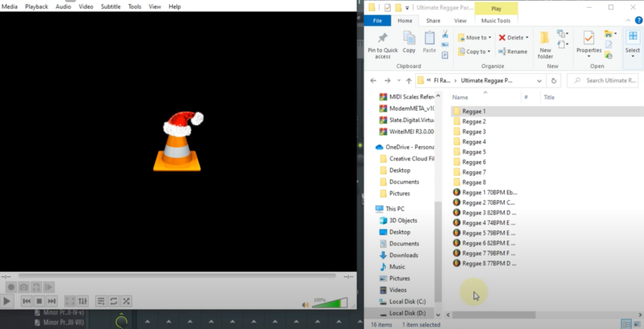Select the Reggae 3 folder
644x329 pixels.
click(474, 131)
